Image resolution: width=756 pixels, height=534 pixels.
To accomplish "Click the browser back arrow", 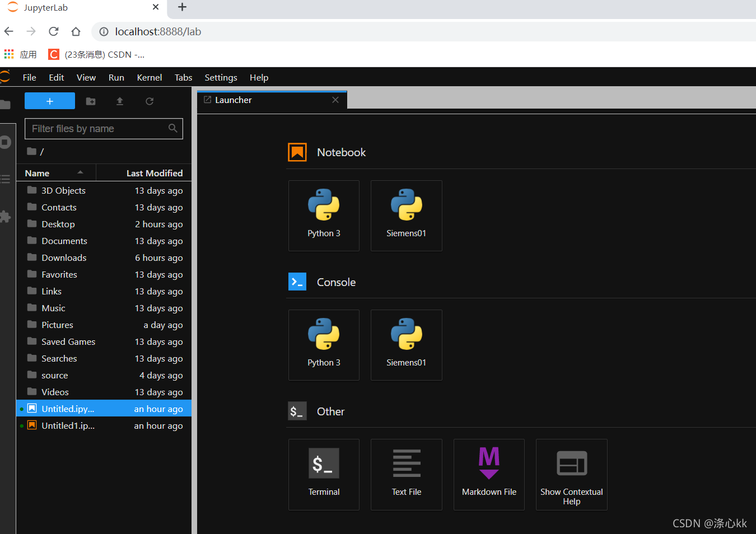I will [9, 31].
